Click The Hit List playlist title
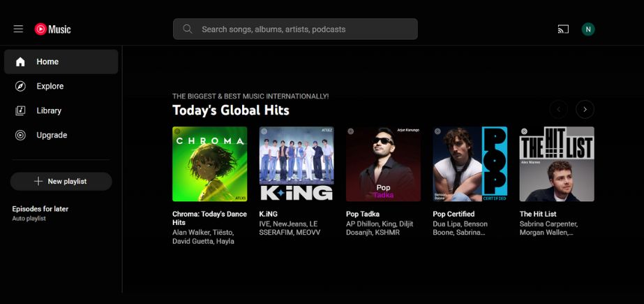Screen dimensions: 644x304 tap(538, 214)
